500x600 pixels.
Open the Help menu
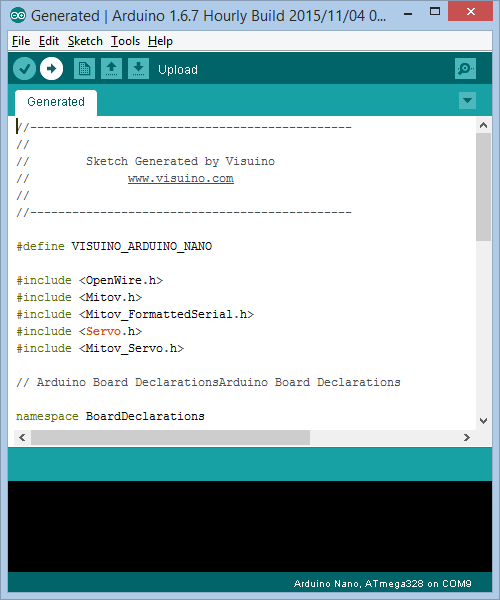coord(160,41)
